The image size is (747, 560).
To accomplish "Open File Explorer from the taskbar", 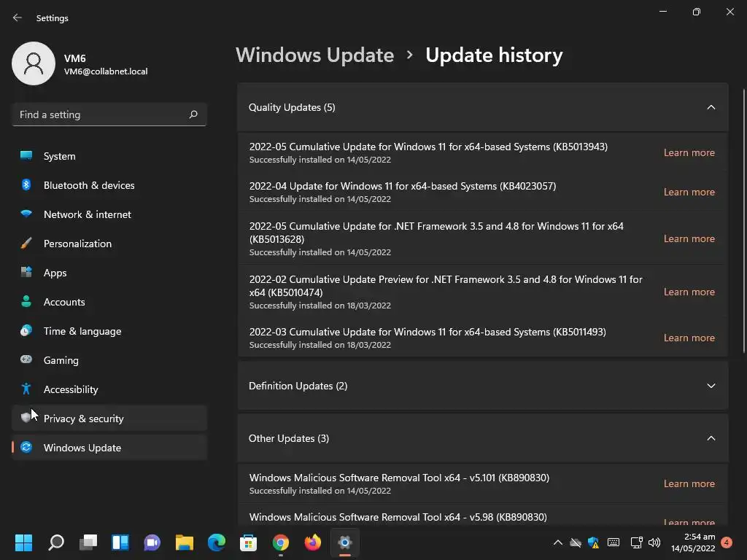I will pos(185,542).
